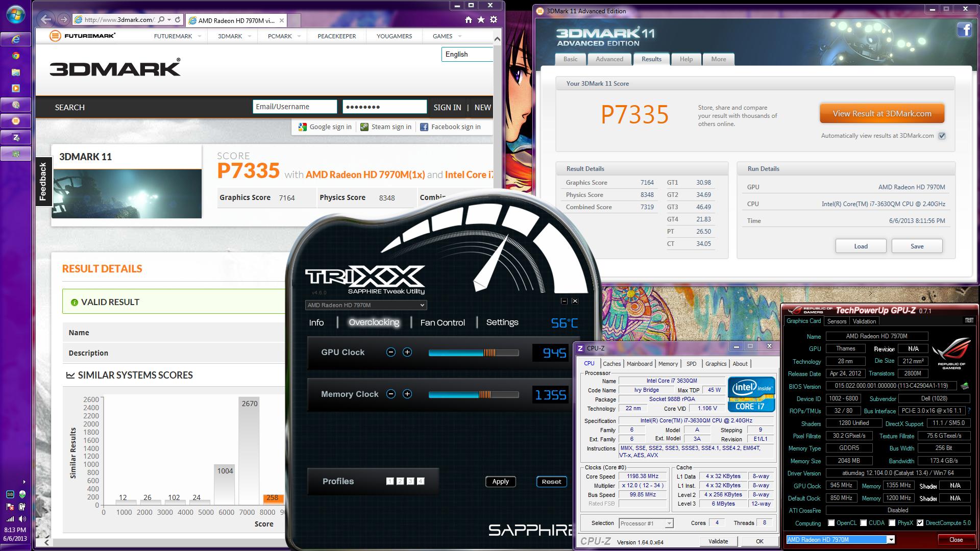This screenshot has height=551, width=980.
Task: Expand CPU-Z Processor #1 selection dropdown
Action: [x=669, y=523]
